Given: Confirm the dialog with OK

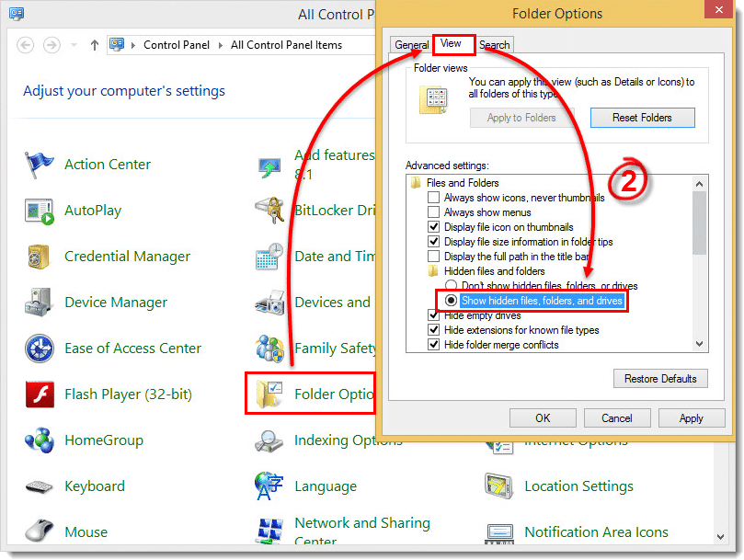Looking at the screenshot, I should (x=543, y=418).
